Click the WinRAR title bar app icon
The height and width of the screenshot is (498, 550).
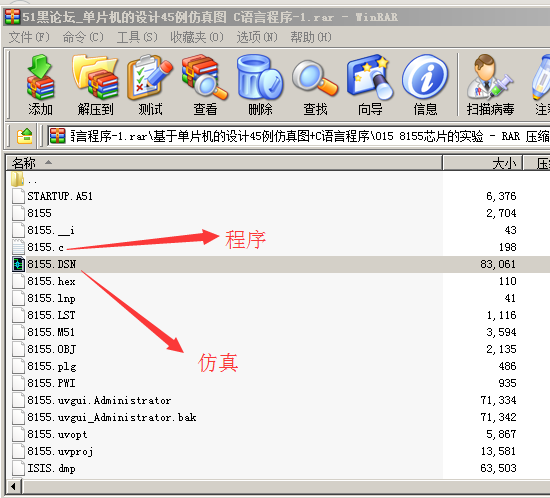12,17
